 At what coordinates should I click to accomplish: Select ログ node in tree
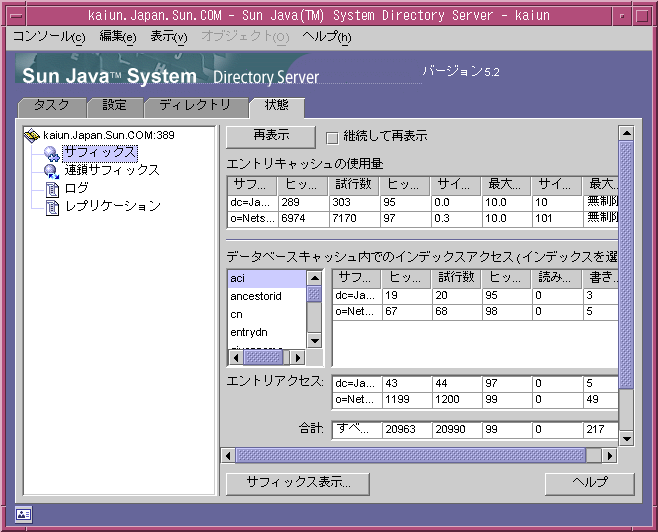point(77,189)
